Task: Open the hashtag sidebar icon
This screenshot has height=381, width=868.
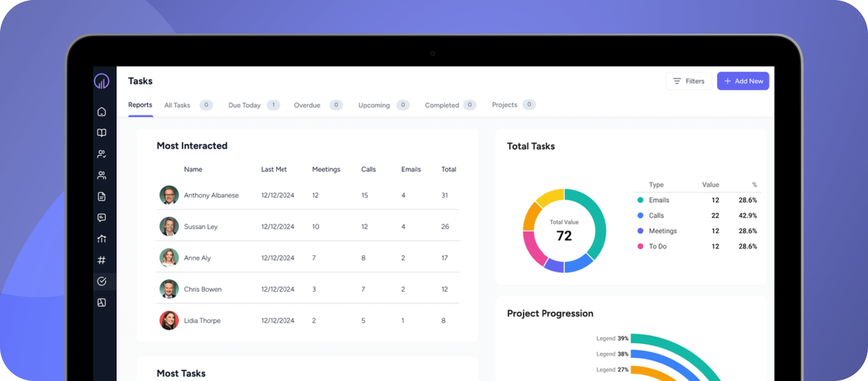Action: tap(101, 260)
